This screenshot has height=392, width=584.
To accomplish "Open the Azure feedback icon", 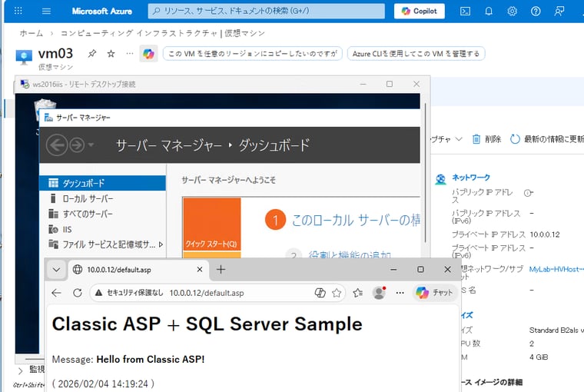I will click(x=559, y=12).
